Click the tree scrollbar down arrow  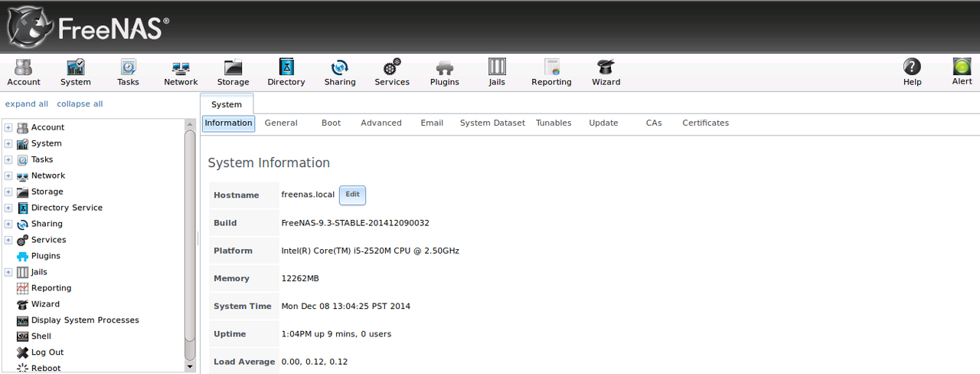(191, 366)
